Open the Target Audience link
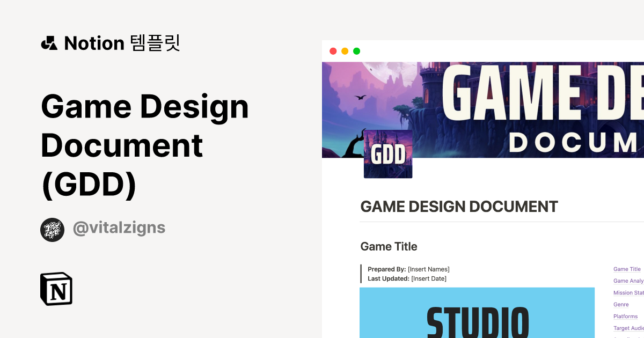The width and height of the screenshot is (644, 338). click(x=628, y=328)
